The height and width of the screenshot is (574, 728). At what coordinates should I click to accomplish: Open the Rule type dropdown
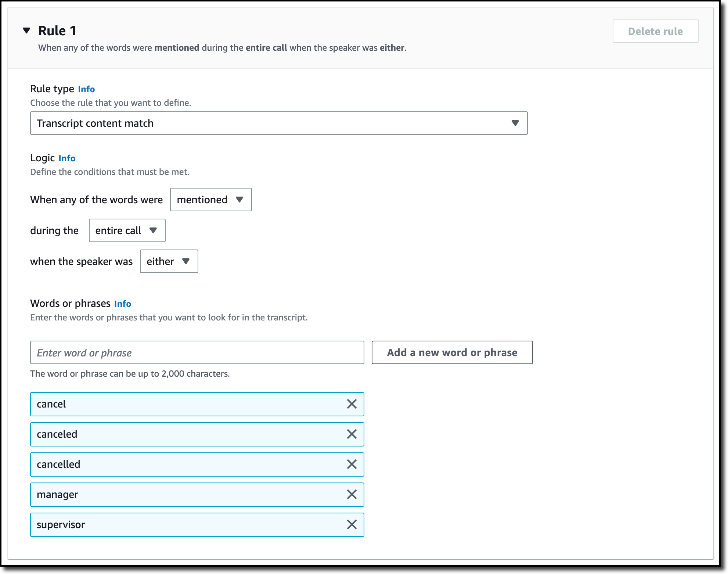tap(278, 123)
